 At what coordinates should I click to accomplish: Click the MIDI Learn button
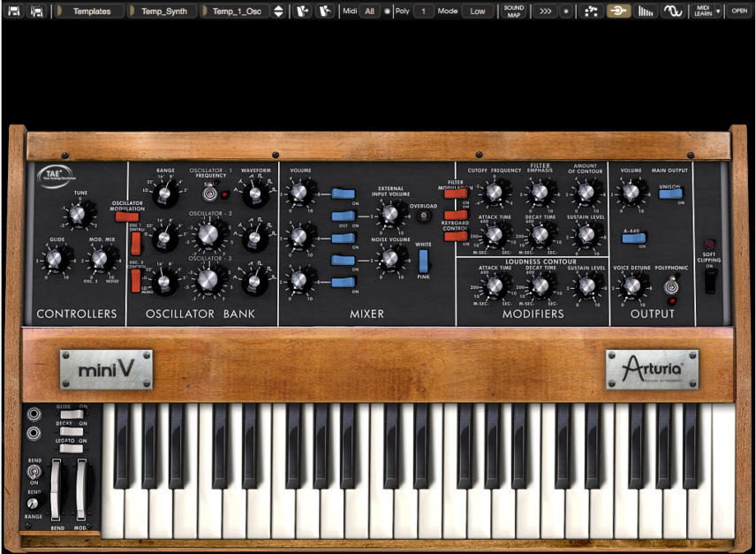point(703,11)
